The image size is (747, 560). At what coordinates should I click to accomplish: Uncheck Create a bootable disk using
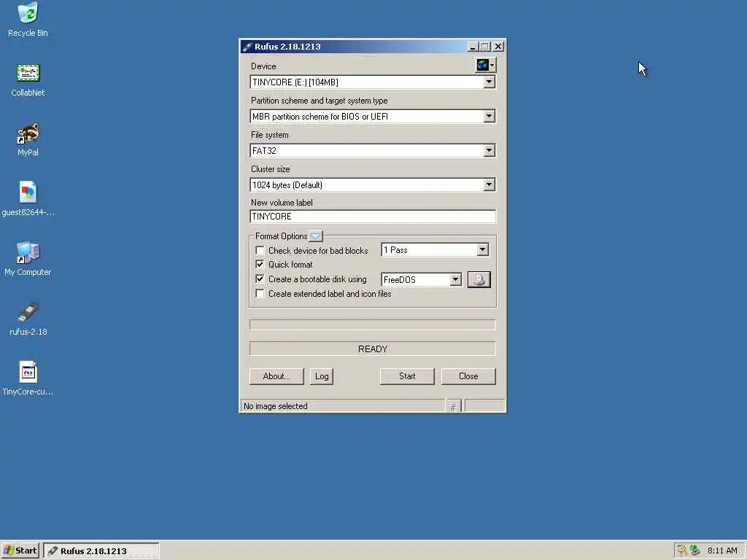pos(260,279)
